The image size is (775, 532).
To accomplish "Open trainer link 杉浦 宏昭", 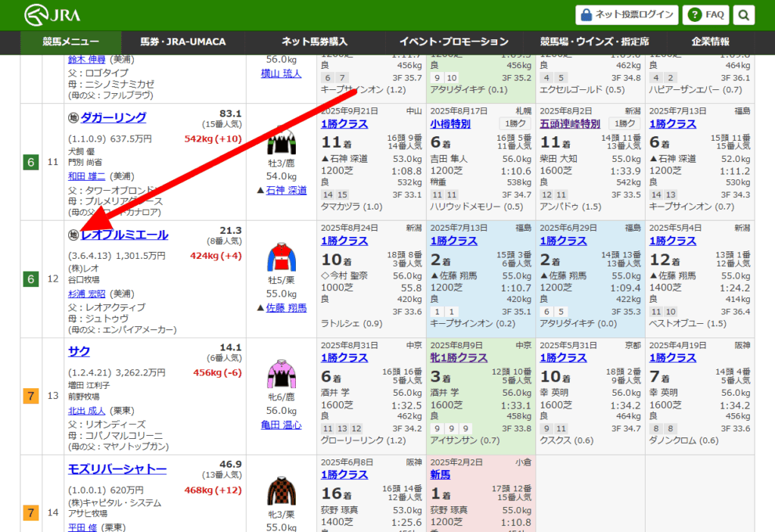I will click(87, 293).
